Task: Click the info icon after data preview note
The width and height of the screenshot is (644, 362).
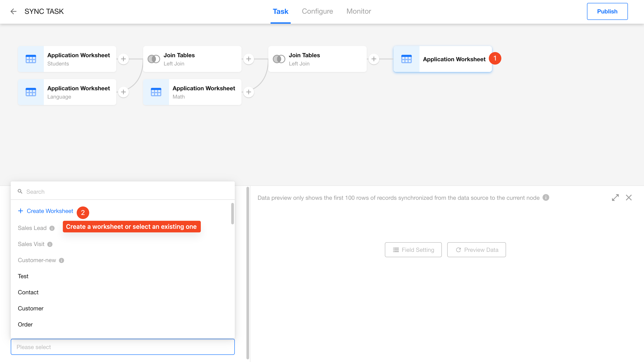Action: click(x=546, y=198)
